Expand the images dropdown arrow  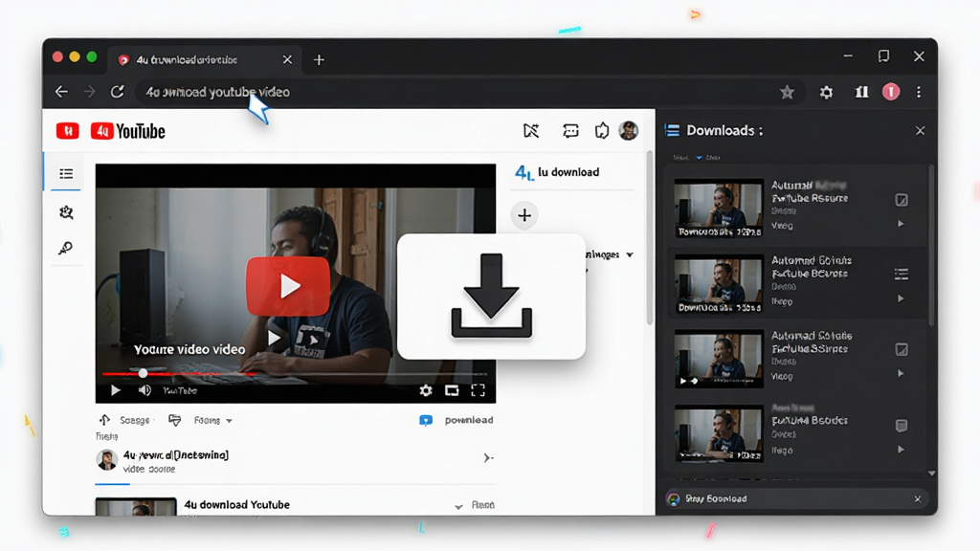(630, 254)
